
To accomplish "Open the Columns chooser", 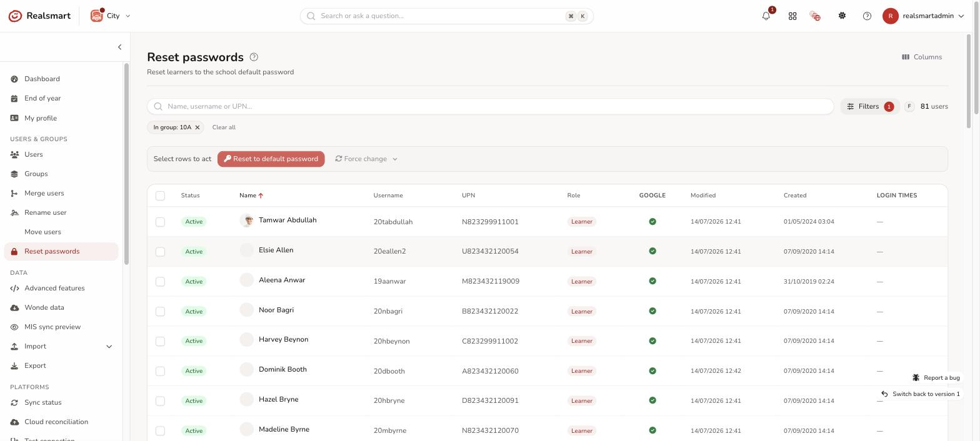I will pyautogui.click(x=922, y=57).
